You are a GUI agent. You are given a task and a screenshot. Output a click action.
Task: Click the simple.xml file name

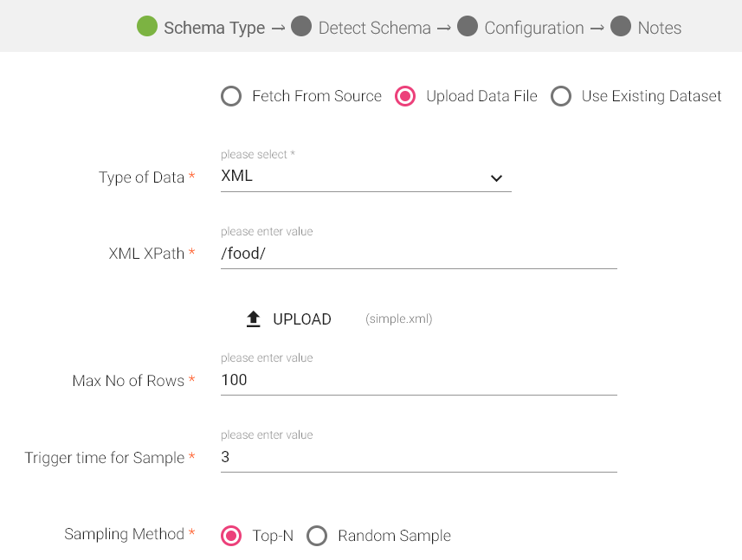398,319
